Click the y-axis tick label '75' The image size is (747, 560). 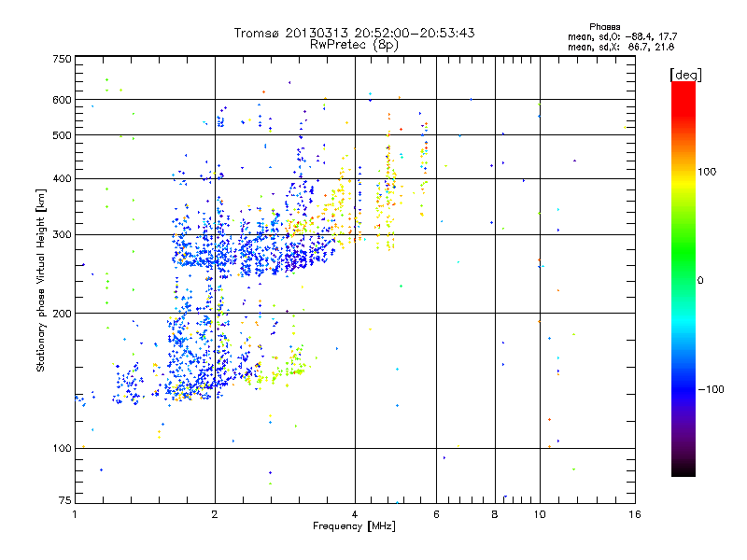(65, 500)
